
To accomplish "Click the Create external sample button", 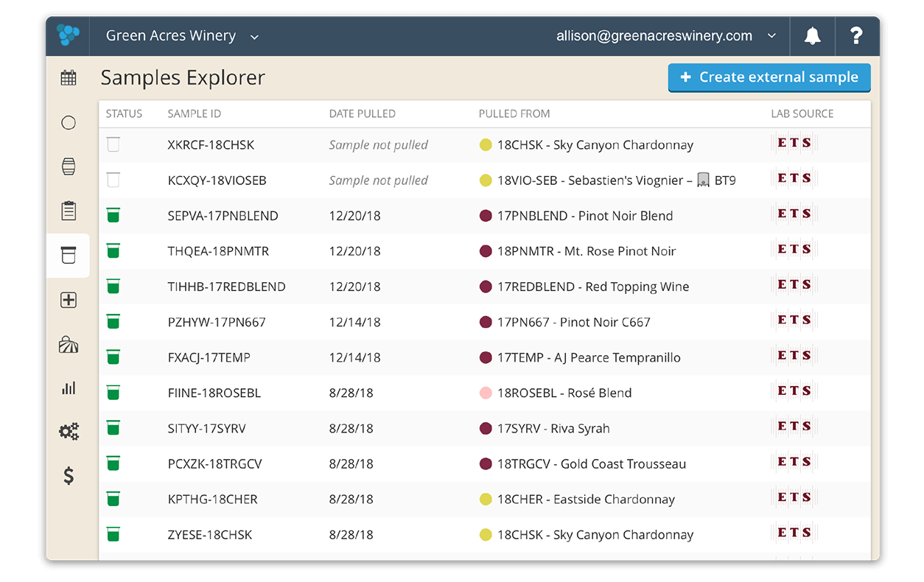I will pos(769,77).
